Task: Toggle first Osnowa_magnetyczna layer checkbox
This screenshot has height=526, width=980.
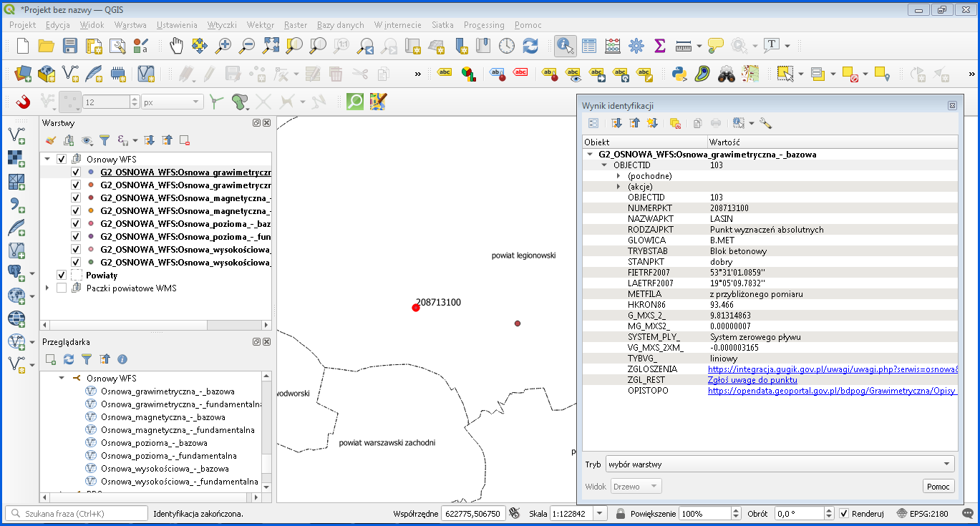Action: pos(76,198)
